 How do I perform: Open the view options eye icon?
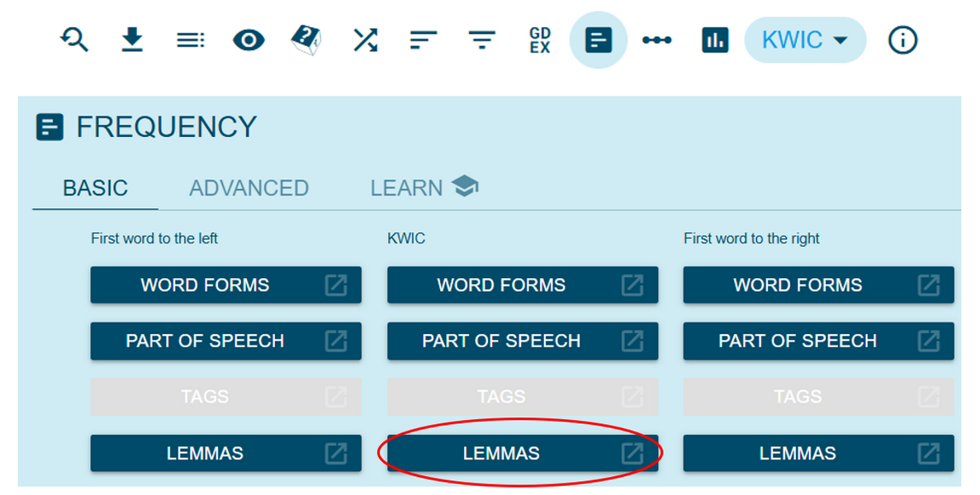(249, 40)
